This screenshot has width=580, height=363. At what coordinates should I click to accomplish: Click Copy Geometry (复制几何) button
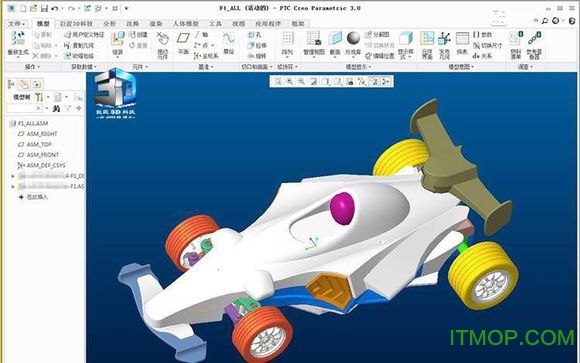click(78, 46)
